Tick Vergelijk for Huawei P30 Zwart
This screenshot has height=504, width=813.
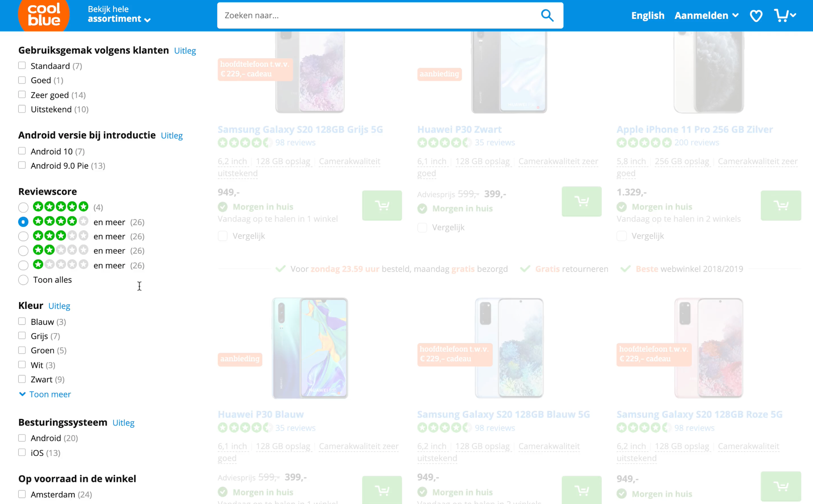422,228
